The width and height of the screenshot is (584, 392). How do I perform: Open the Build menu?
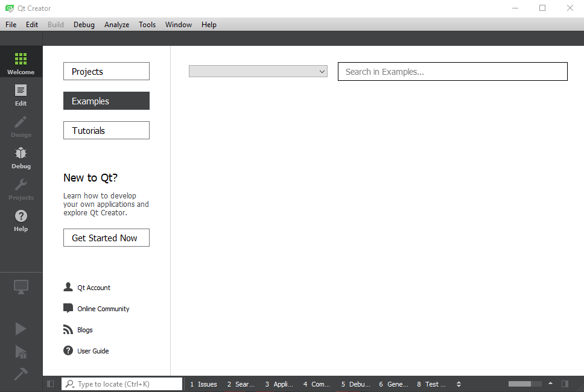[x=56, y=25]
